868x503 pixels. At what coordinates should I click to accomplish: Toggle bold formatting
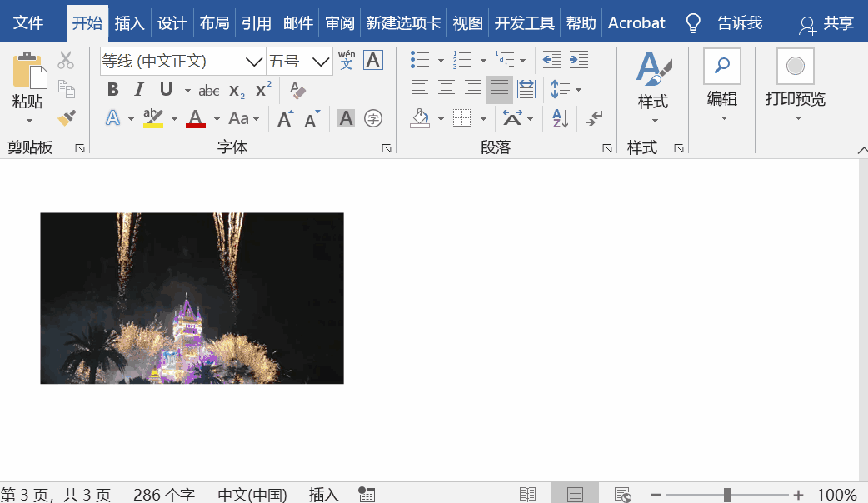point(113,90)
